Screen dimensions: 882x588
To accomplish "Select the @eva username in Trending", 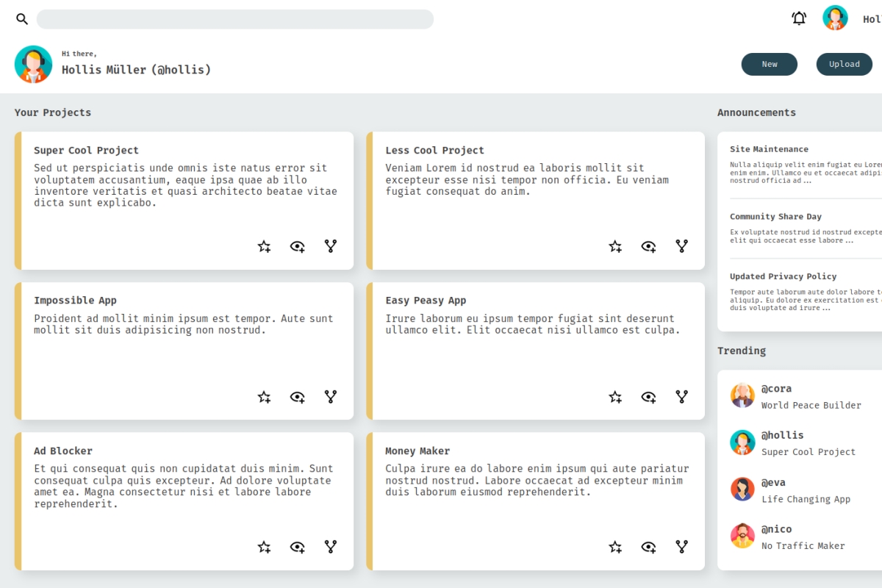I will click(773, 482).
